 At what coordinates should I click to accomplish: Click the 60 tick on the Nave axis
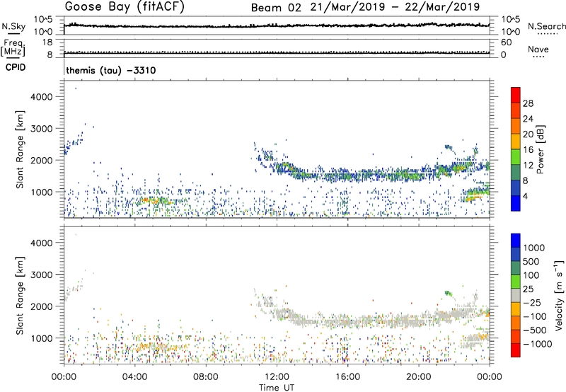[506, 42]
